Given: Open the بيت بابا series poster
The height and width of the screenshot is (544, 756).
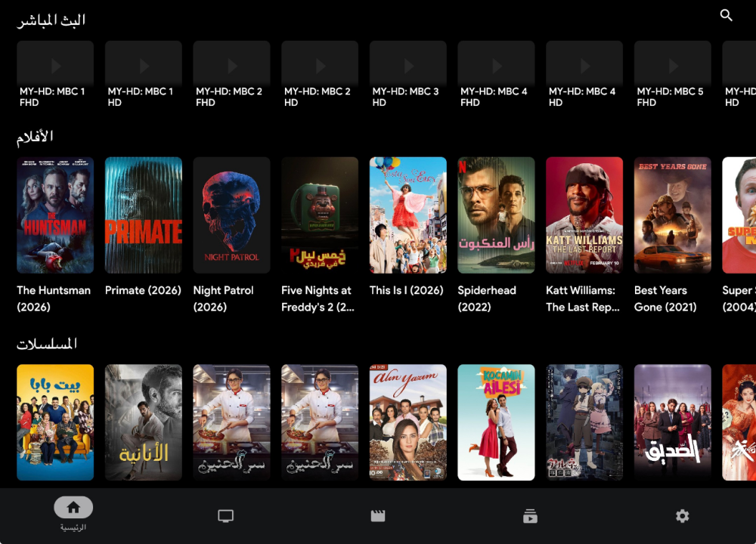Looking at the screenshot, I should click(55, 422).
